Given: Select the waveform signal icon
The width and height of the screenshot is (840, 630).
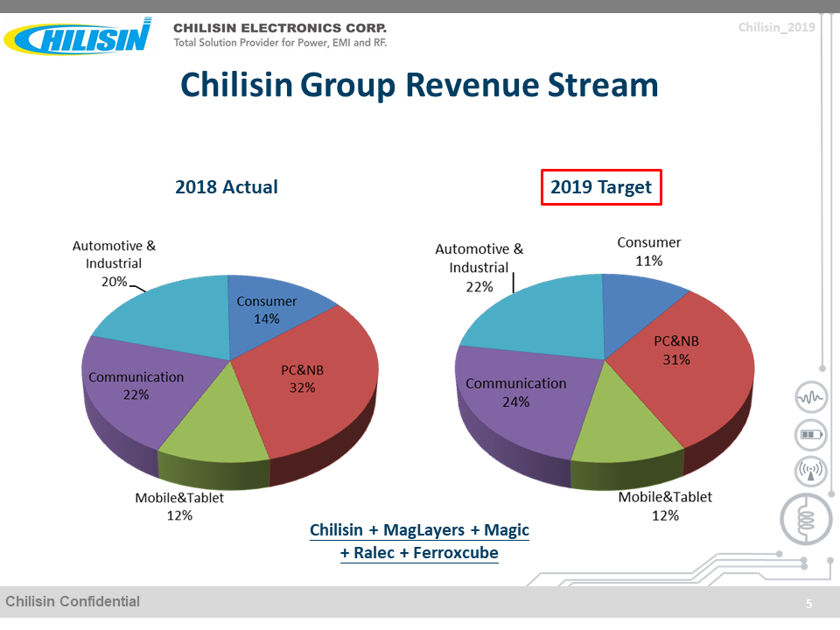Looking at the screenshot, I should click(811, 397).
